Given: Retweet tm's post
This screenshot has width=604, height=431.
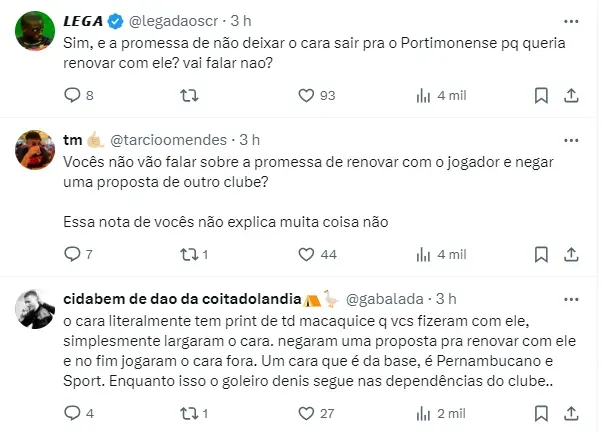Looking at the screenshot, I should tap(188, 254).
